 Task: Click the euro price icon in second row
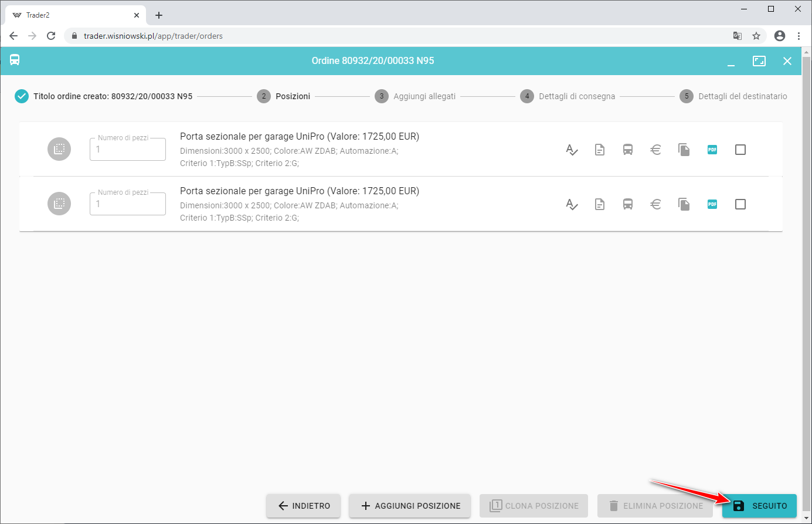656,204
